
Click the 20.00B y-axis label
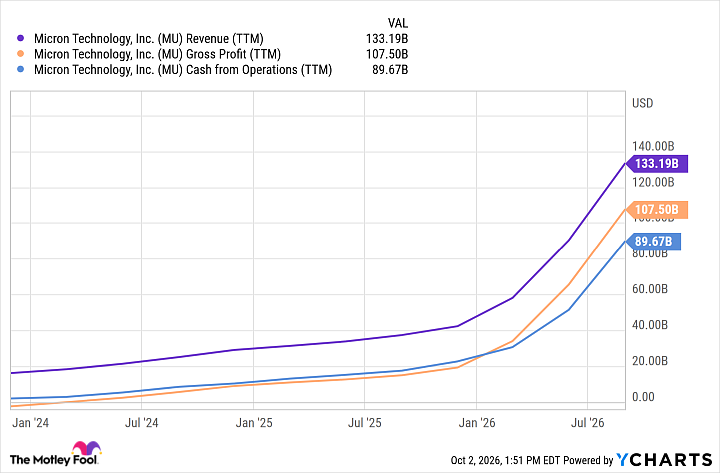[x=650, y=361]
